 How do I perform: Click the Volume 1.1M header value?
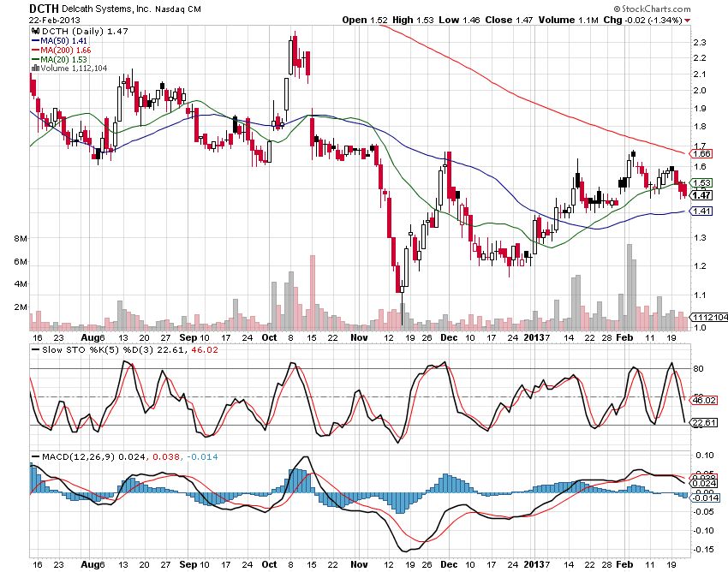point(569,20)
